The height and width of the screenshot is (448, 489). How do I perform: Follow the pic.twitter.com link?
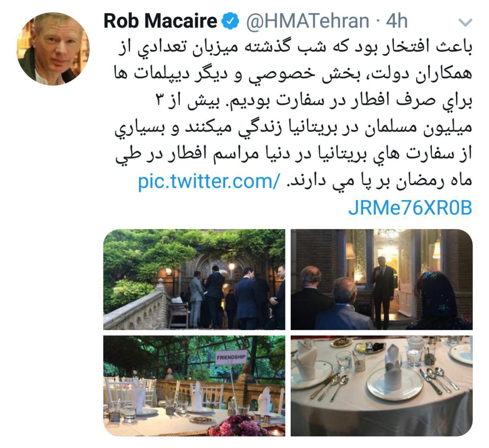click(x=209, y=181)
